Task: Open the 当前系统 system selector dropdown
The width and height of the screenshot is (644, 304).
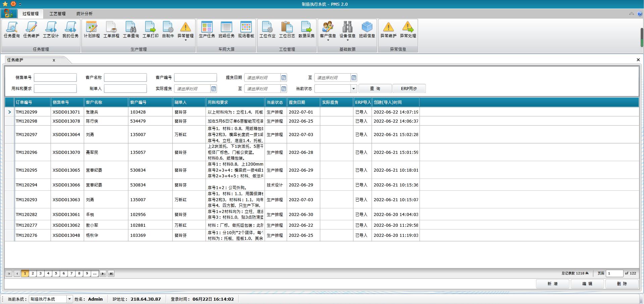Action: [69, 299]
